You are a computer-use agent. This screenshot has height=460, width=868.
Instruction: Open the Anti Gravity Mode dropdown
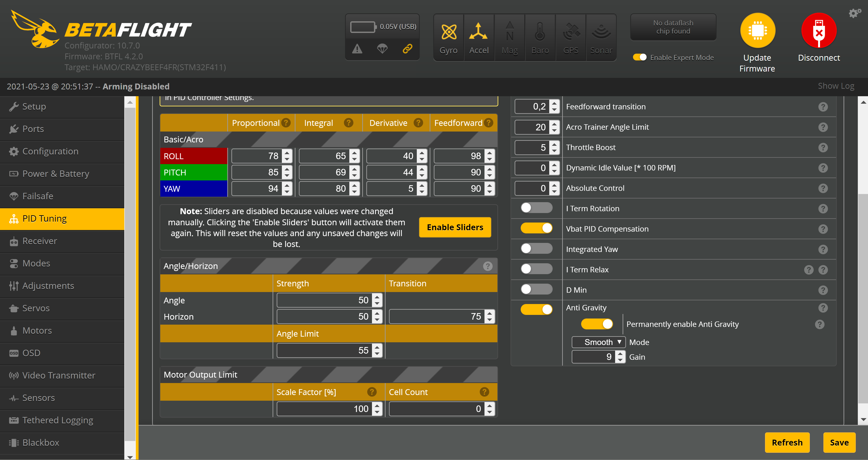(x=599, y=342)
